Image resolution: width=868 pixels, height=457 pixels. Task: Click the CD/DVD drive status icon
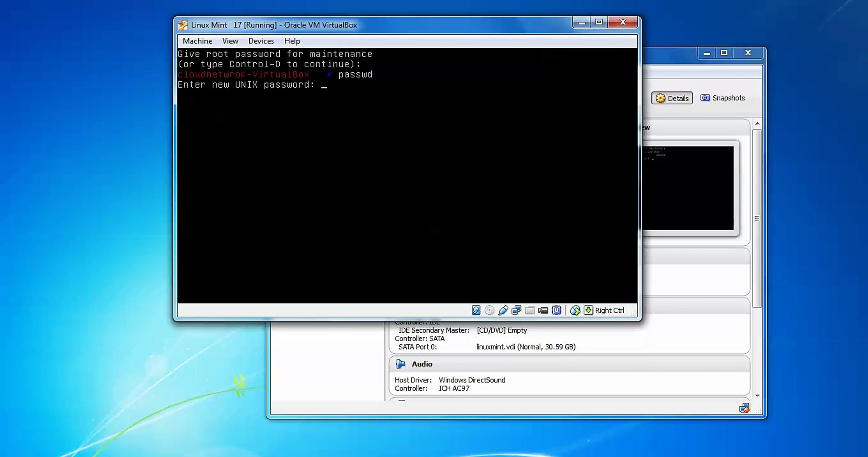pyautogui.click(x=490, y=310)
